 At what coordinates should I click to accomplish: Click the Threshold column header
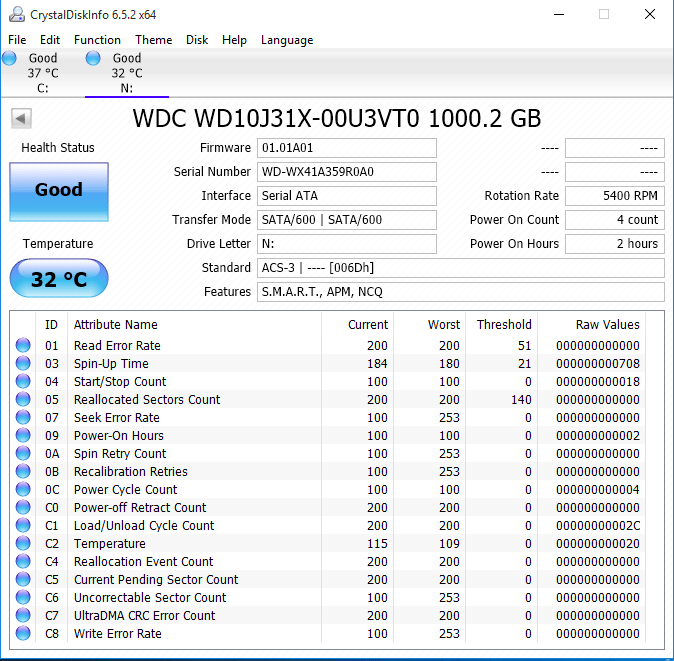[x=504, y=324]
